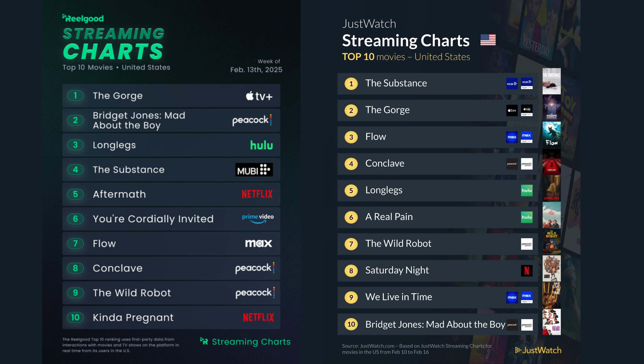Click the Max logo in Reelgood's Flow row
This screenshot has width=644, height=364.
click(258, 243)
